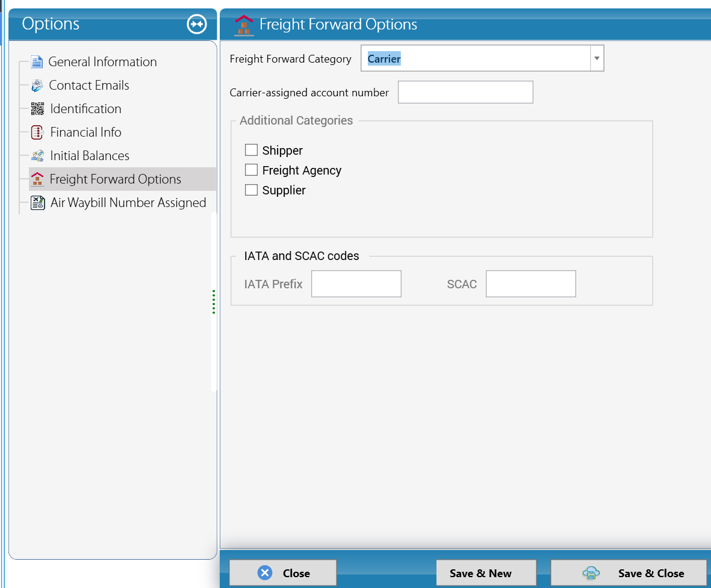711x588 pixels.
Task: Select Identification in options tree
Action: (x=85, y=109)
